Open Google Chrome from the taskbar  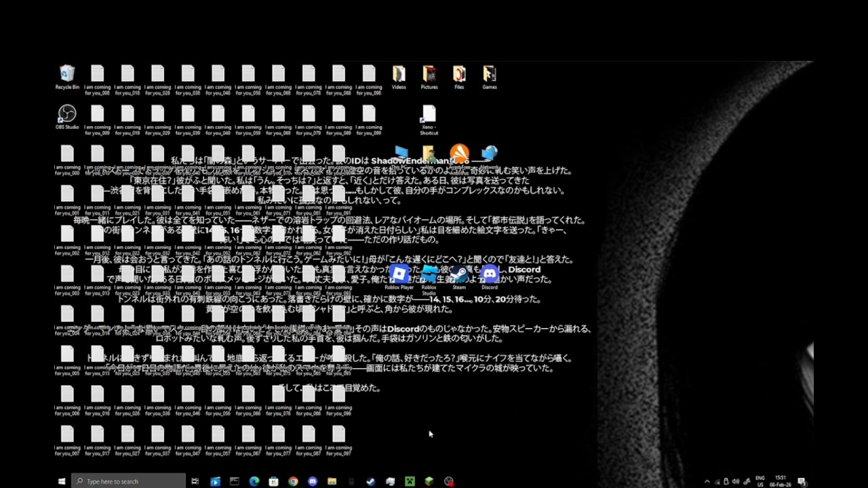[x=293, y=481]
